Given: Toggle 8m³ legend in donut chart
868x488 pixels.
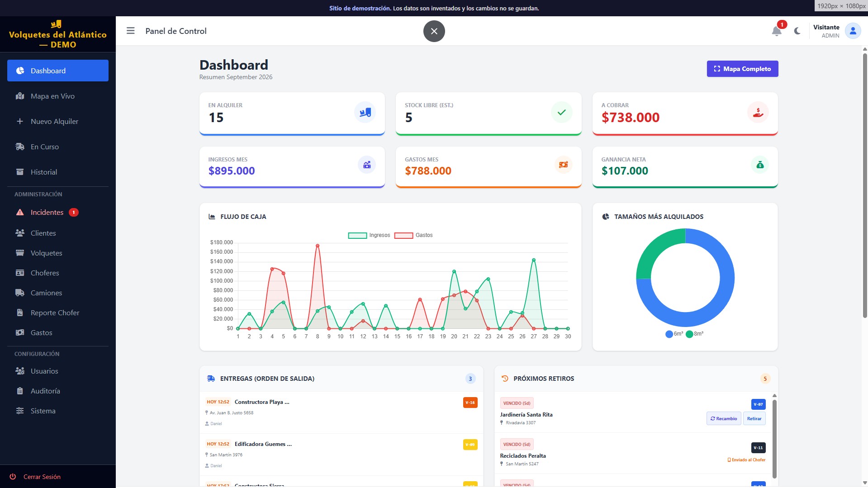Looking at the screenshot, I should (x=694, y=334).
